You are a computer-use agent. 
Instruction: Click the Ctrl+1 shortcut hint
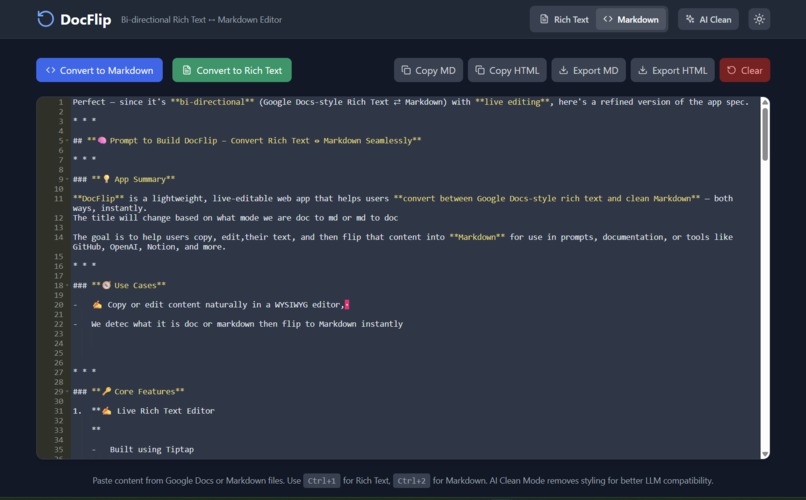click(x=321, y=481)
